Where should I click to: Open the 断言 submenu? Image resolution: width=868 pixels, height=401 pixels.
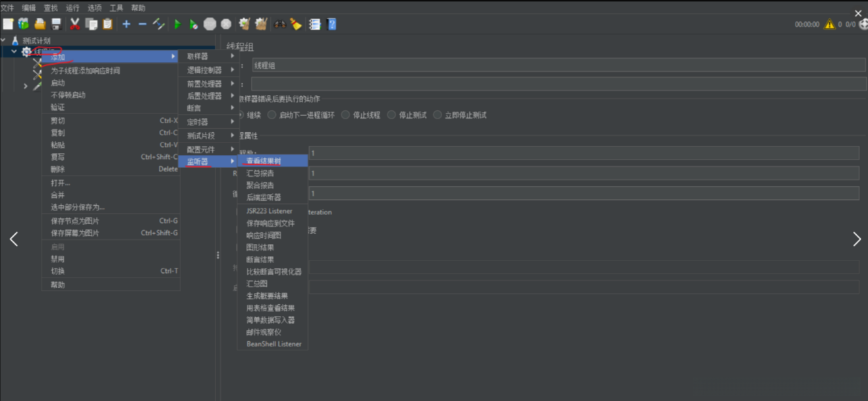(209, 108)
